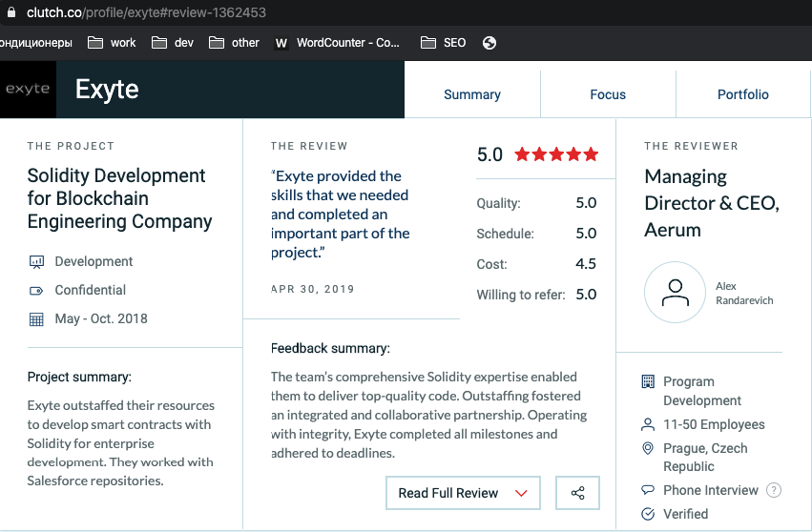
Task: Click the 5.0 overall rating score
Action: (489, 154)
